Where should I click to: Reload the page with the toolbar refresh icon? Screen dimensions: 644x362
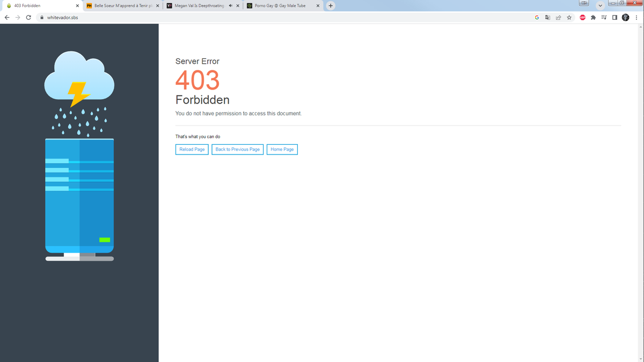point(28,17)
